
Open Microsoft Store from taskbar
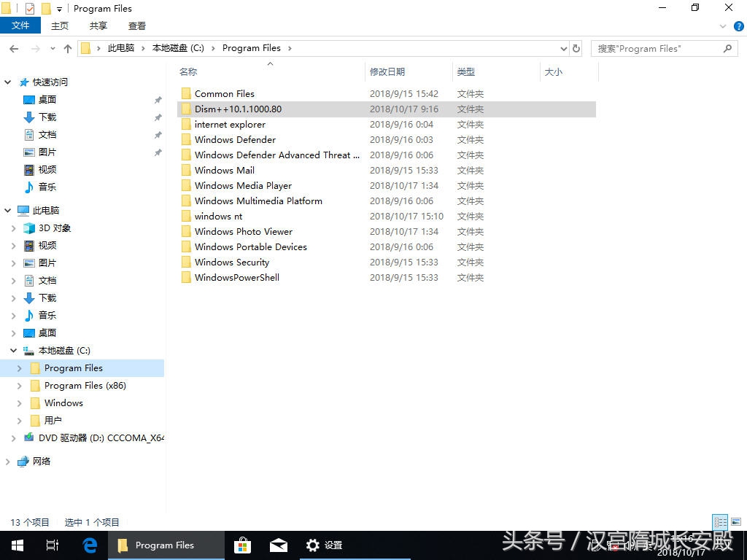[242, 545]
